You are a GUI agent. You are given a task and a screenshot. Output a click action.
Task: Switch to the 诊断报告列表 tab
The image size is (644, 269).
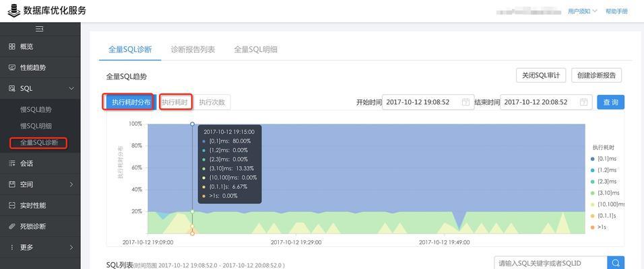point(193,50)
